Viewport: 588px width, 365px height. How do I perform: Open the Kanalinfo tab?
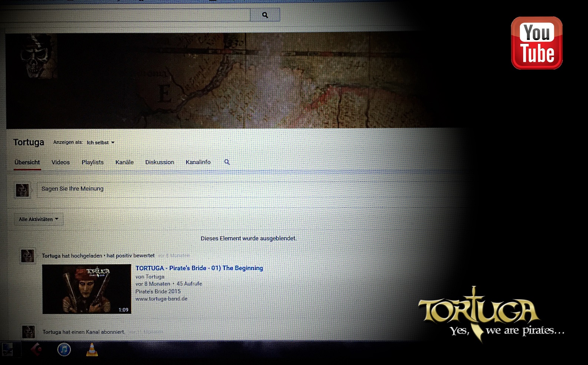pos(198,162)
